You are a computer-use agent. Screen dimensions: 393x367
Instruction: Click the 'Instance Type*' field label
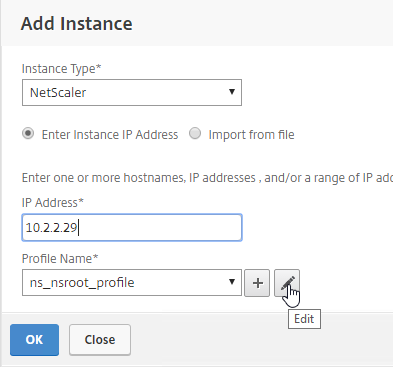[x=61, y=69]
